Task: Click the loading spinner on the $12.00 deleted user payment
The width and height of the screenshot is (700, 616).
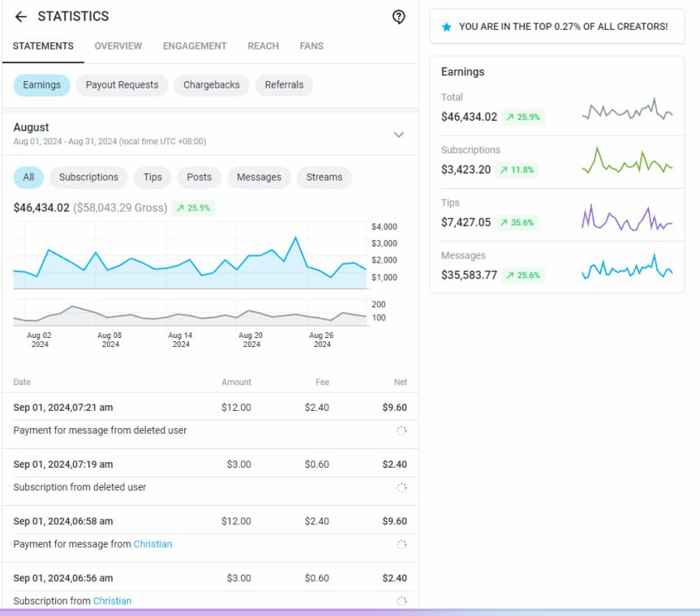Action: pyautogui.click(x=401, y=430)
